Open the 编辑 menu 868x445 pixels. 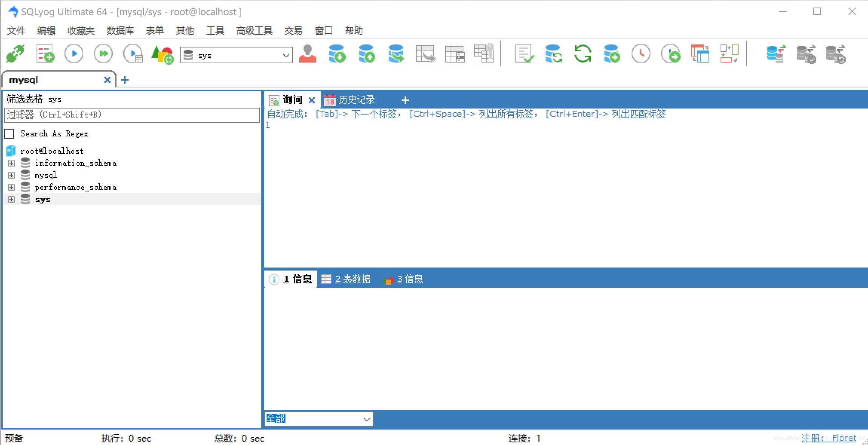(x=46, y=31)
